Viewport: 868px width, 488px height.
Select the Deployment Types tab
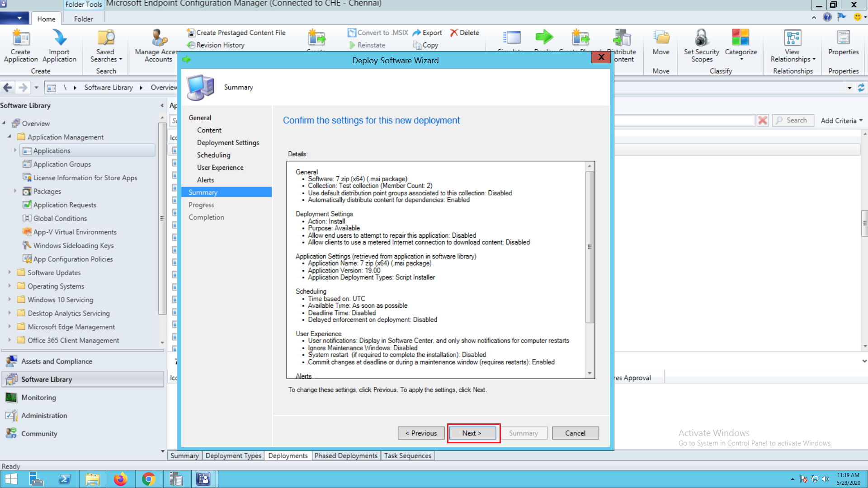tap(233, 455)
